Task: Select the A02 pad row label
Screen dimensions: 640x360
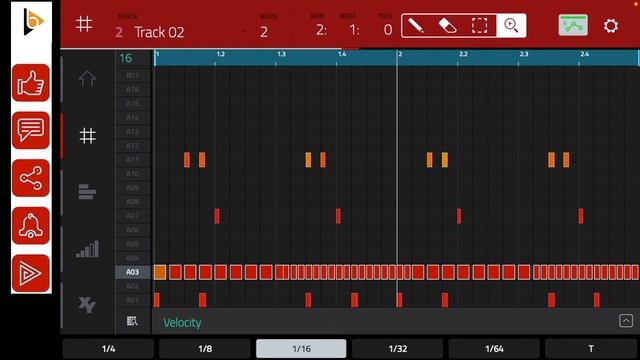Action: click(x=133, y=286)
